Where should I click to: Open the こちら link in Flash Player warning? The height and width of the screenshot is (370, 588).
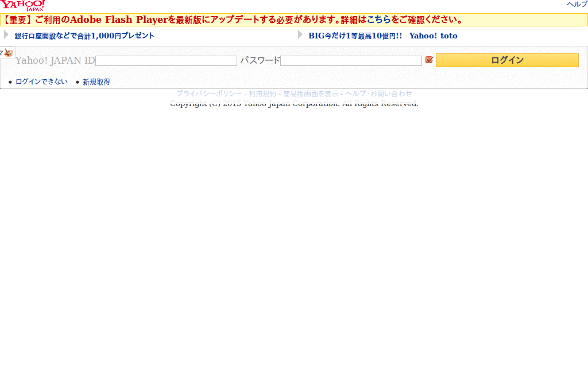click(x=378, y=20)
